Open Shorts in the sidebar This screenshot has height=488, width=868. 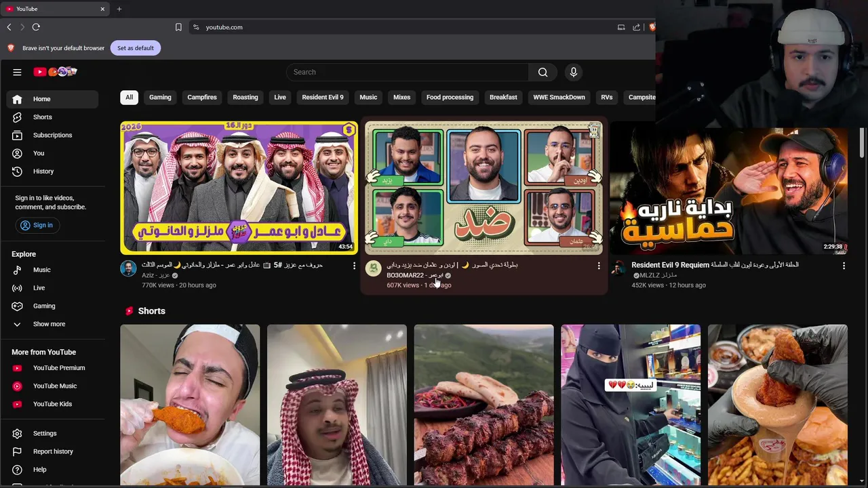pos(53,117)
